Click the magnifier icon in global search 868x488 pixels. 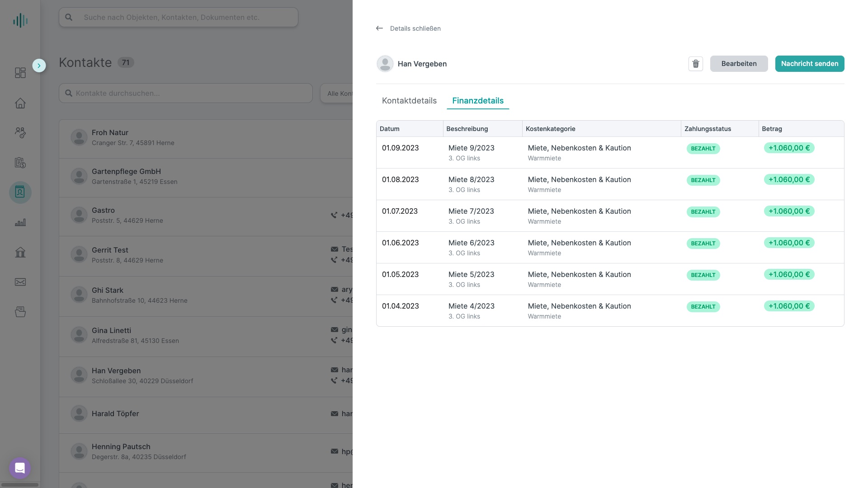69,17
